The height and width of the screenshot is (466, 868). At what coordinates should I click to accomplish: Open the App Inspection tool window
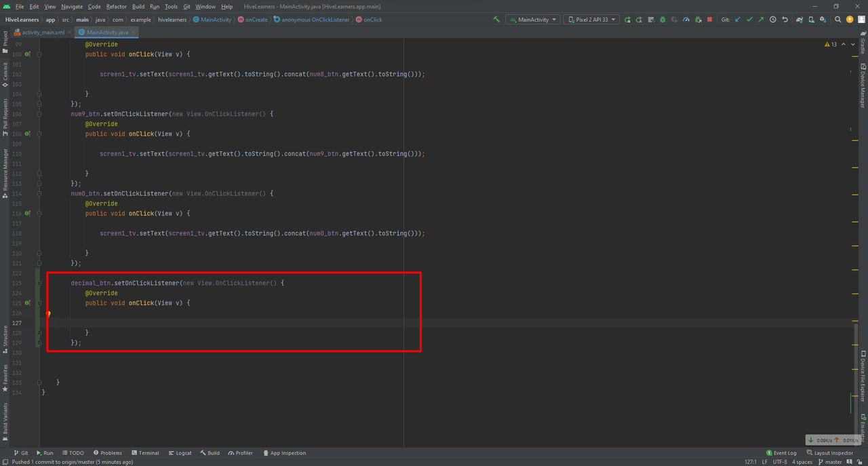tap(284, 453)
